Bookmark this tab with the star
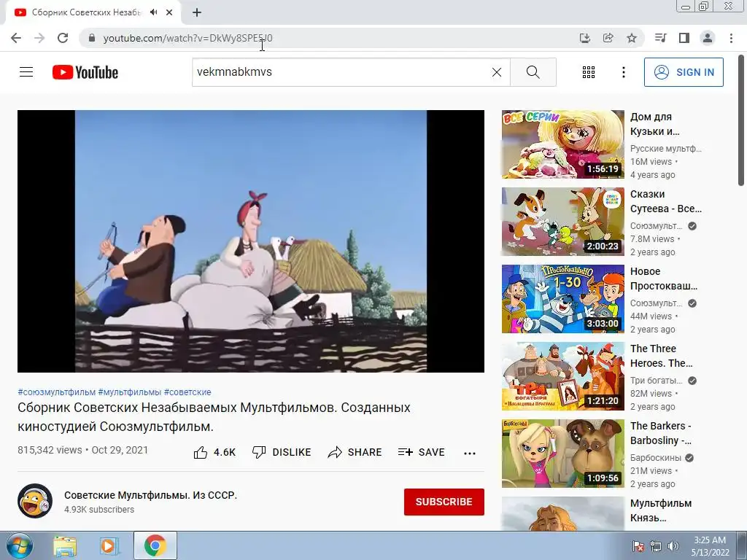The width and height of the screenshot is (747, 560). pyautogui.click(x=632, y=38)
